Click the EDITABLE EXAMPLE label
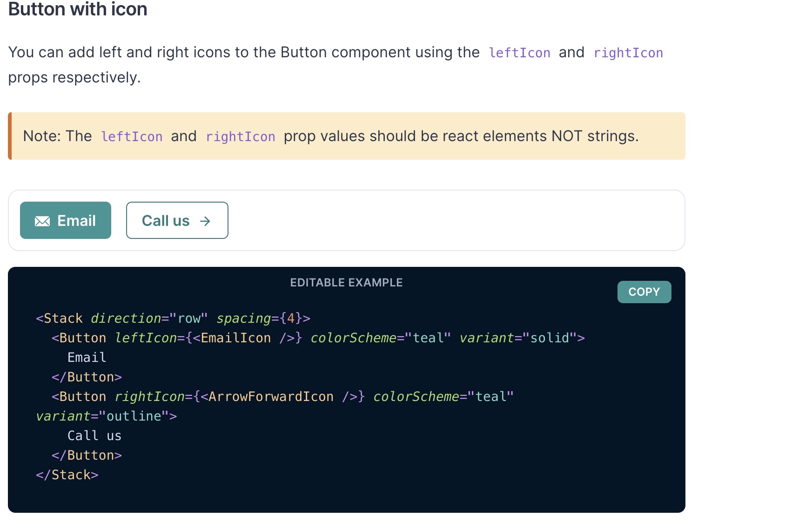812x530 pixels. [347, 283]
